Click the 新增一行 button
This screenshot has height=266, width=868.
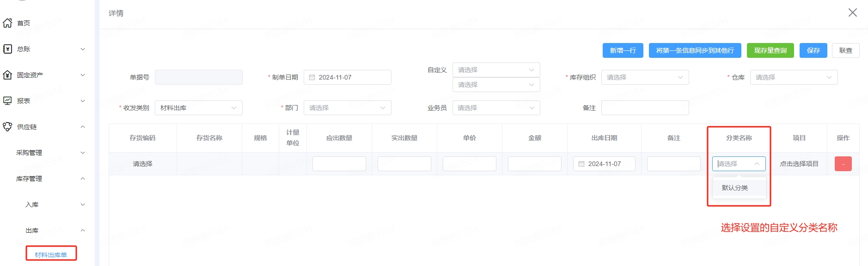tap(623, 50)
